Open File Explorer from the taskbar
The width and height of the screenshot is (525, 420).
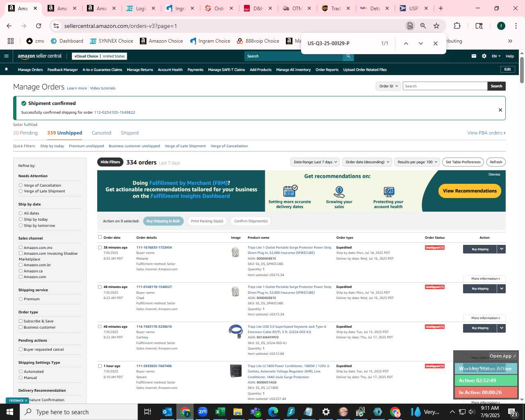(238, 412)
